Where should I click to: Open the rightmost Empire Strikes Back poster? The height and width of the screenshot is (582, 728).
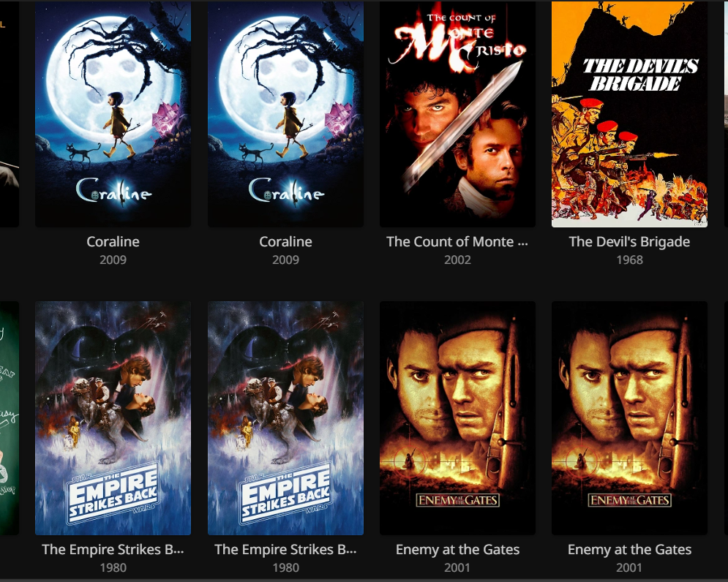tap(285, 418)
